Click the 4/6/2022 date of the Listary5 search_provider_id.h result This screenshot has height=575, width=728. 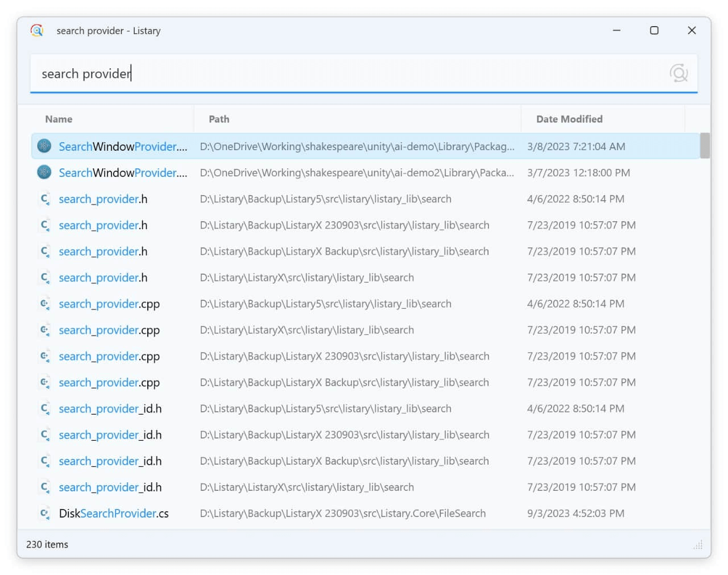click(x=575, y=408)
